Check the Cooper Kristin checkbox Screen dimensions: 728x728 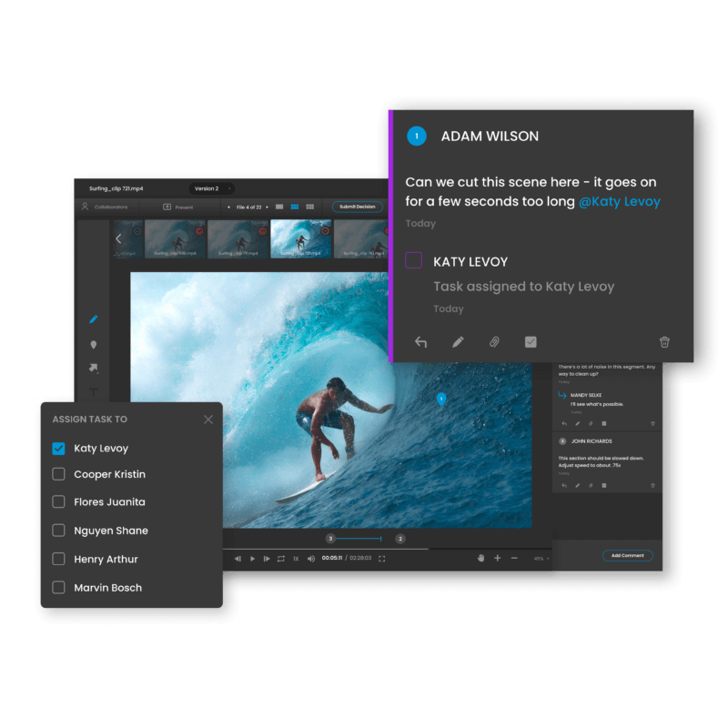[x=58, y=474]
